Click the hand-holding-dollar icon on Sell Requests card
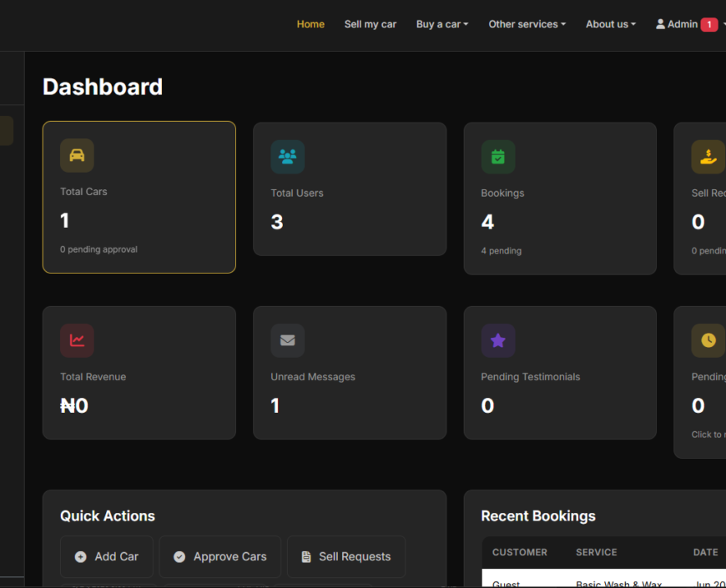Screen dimensions: 726x588 tap(708, 157)
